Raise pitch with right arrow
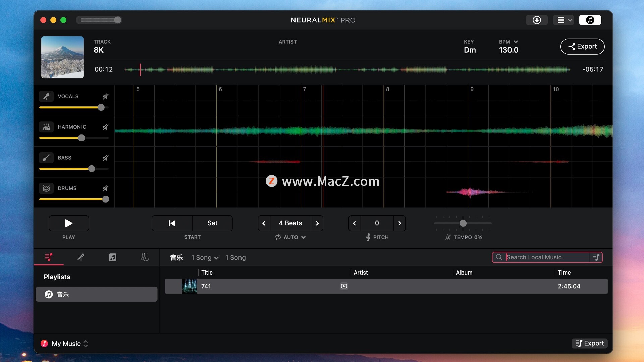 click(399, 223)
